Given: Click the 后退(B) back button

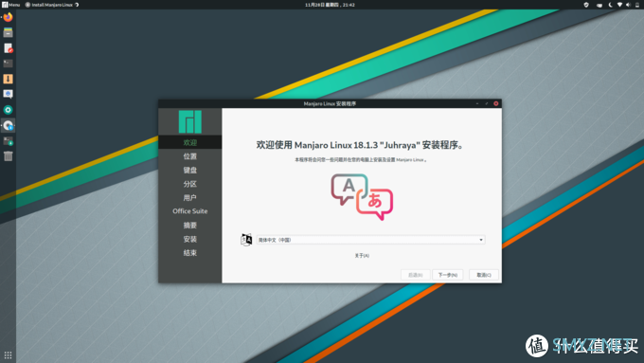Looking at the screenshot, I should point(415,275).
